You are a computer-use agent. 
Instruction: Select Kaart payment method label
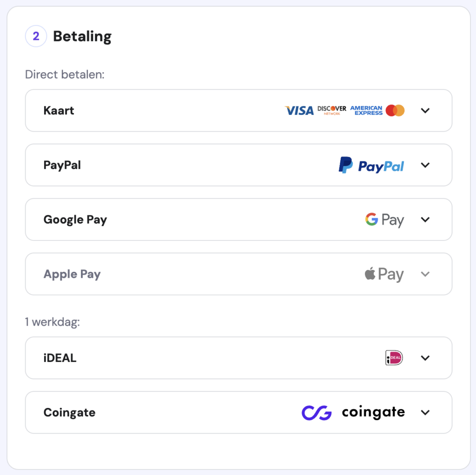pyautogui.click(x=59, y=111)
